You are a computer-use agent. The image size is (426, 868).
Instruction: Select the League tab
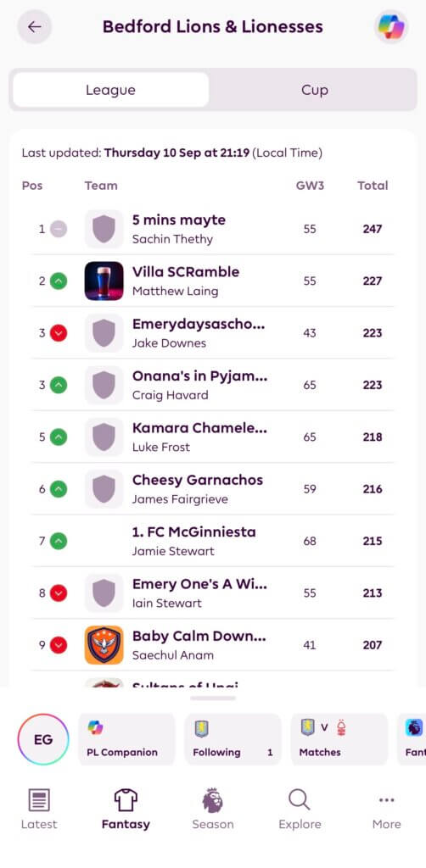[111, 90]
